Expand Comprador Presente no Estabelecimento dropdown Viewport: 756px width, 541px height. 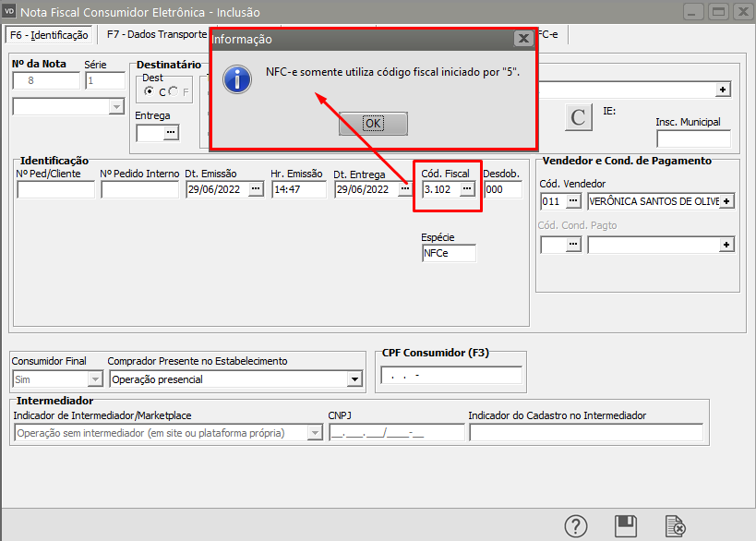354,379
